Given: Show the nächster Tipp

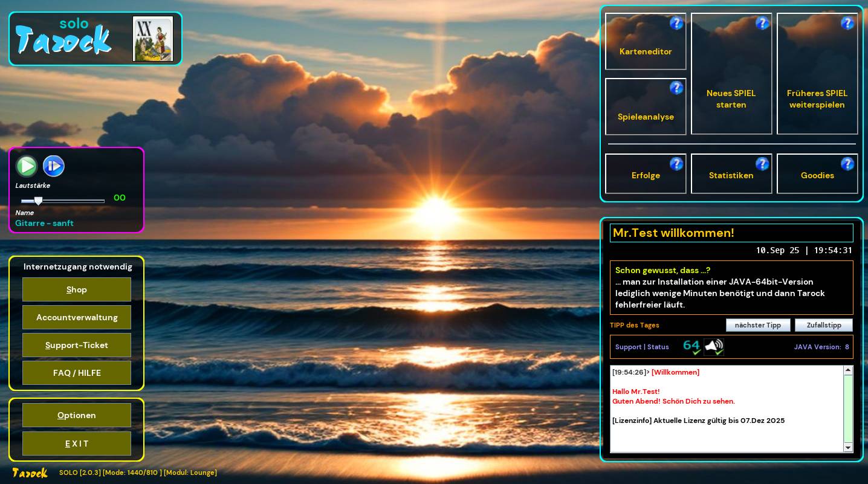Looking at the screenshot, I should coord(758,325).
